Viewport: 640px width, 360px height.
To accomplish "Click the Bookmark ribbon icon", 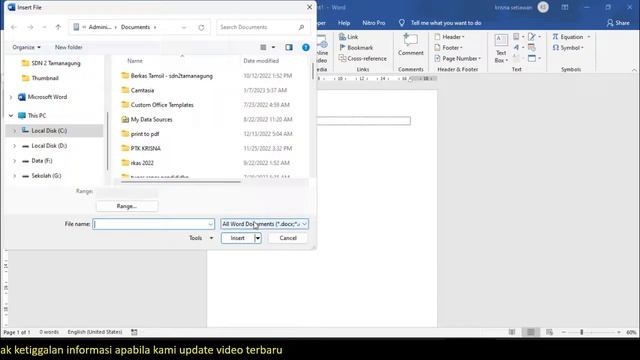I will (342, 47).
